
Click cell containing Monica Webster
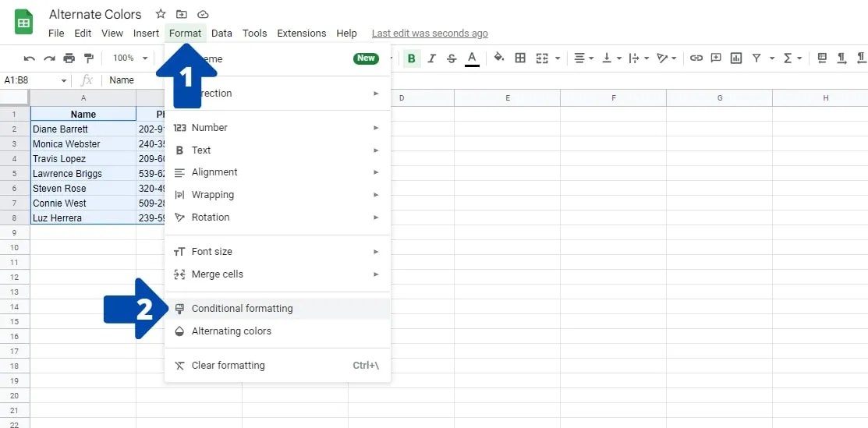[x=83, y=144]
